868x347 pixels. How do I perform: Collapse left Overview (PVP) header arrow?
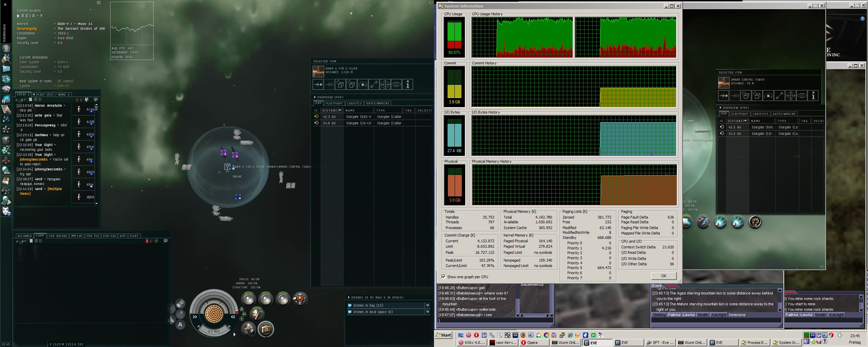(x=315, y=97)
